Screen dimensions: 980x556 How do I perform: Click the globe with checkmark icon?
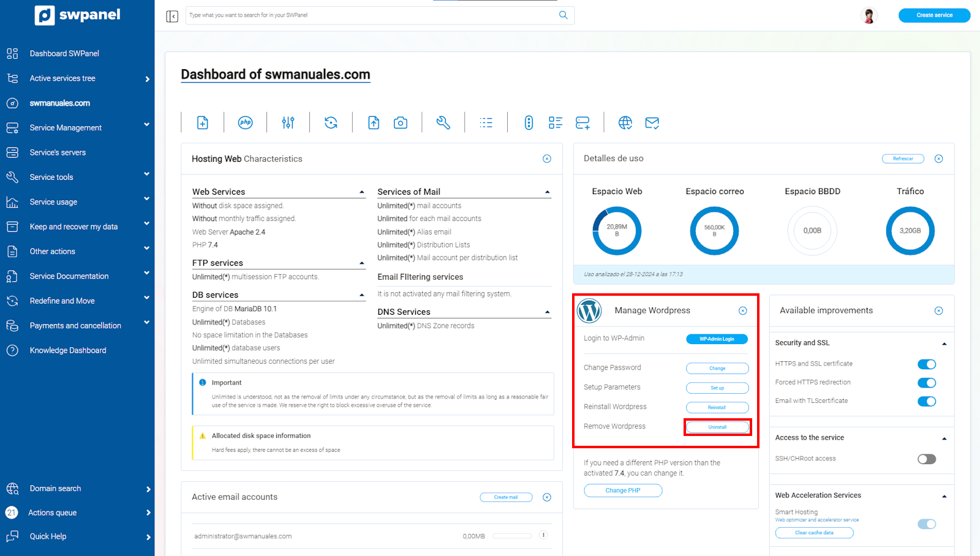click(625, 123)
